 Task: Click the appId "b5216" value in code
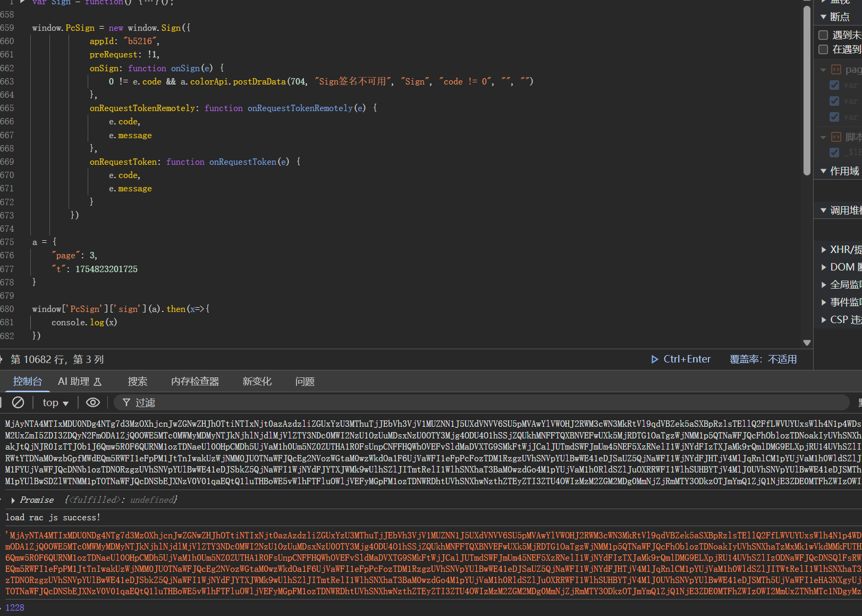pos(140,41)
